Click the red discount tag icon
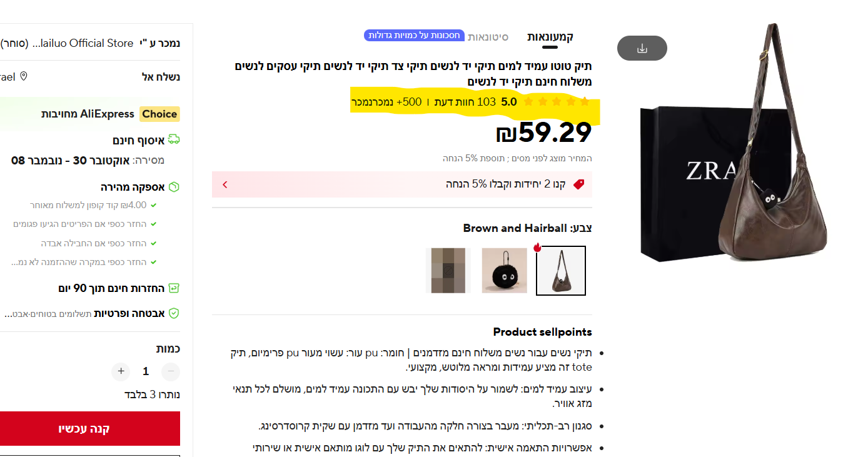Image resolution: width=868 pixels, height=457 pixels. pyautogui.click(x=578, y=184)
